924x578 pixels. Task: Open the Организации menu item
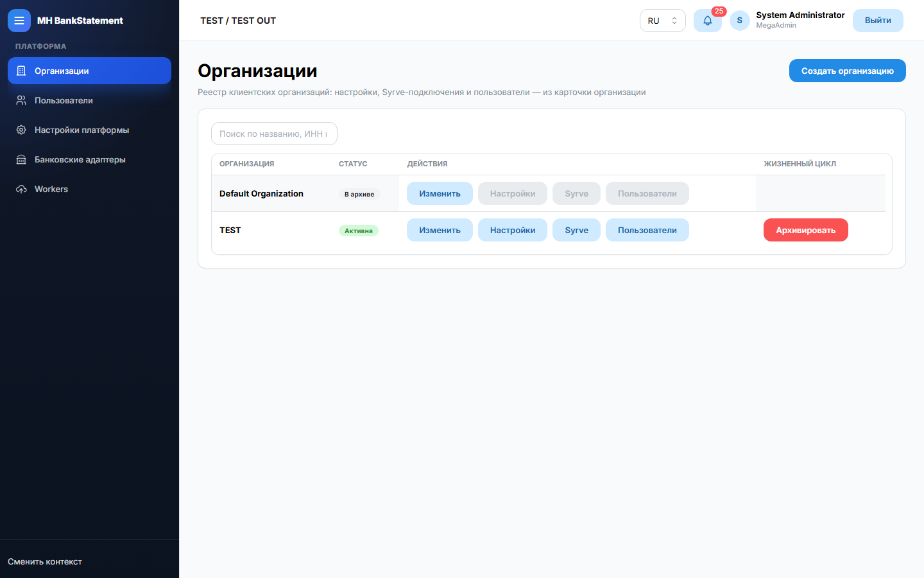tap(89, 71)
